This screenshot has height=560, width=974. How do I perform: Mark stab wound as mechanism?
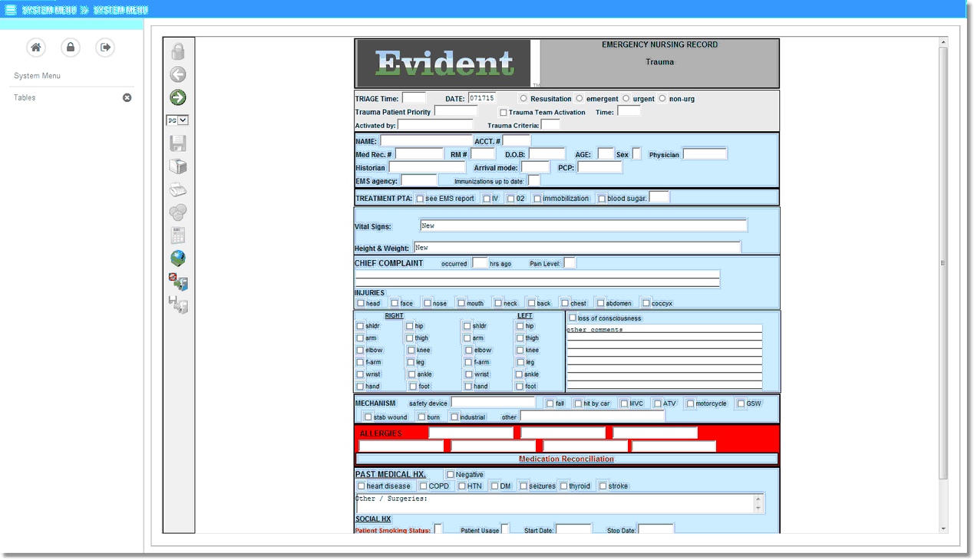tap(368, 417)
